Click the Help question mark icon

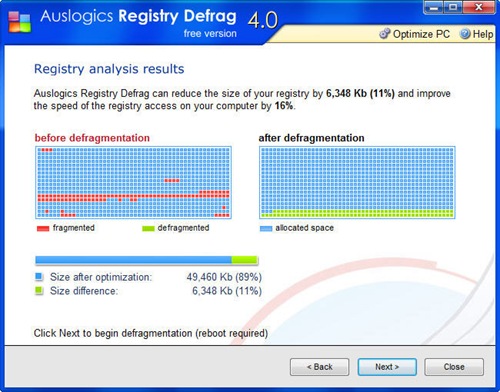(x=465, y=34)
